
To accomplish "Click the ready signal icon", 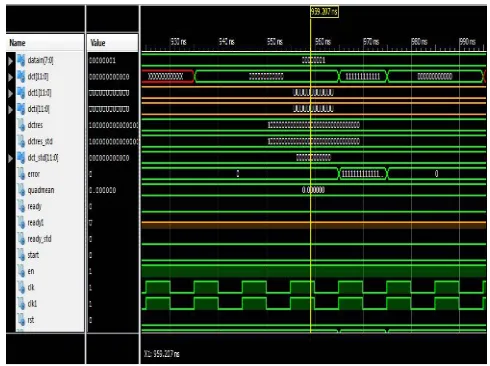I will (x=21, y=207).
